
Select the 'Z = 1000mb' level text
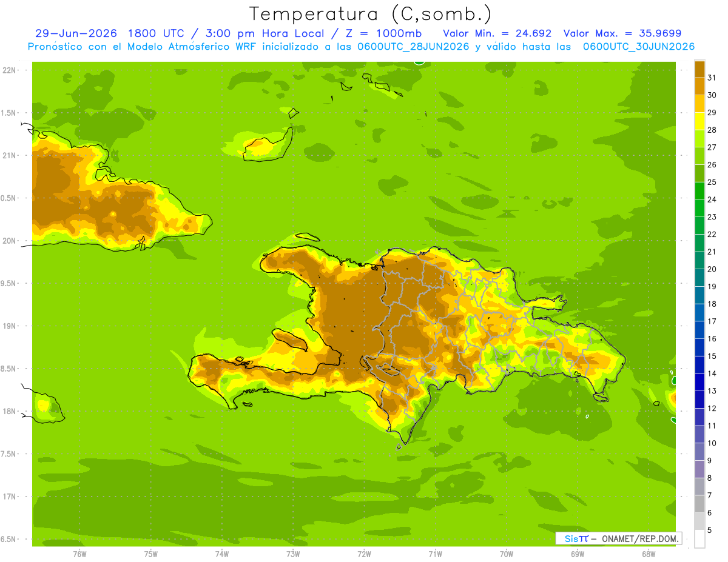click(383, 33)
